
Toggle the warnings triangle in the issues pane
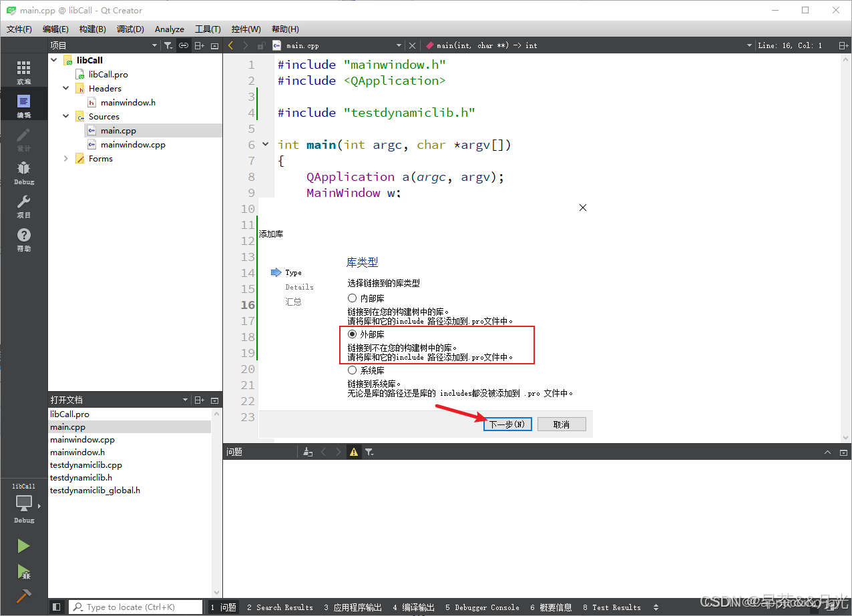[354, 452]
